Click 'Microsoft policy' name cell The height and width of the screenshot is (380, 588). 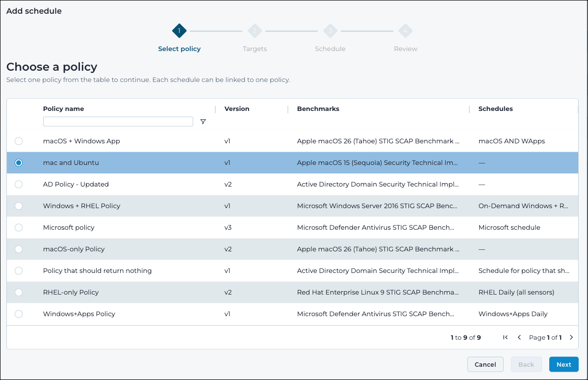(x=69, y=227)
